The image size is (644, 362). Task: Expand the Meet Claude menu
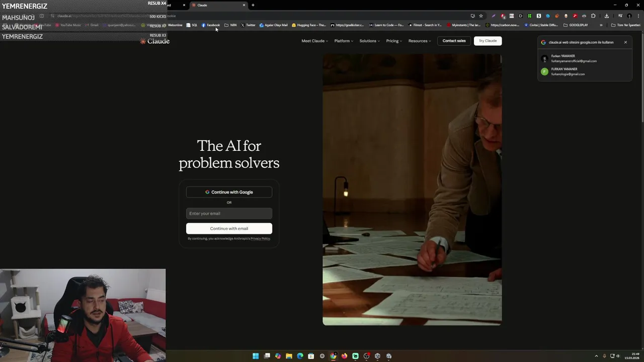point(314,41)
